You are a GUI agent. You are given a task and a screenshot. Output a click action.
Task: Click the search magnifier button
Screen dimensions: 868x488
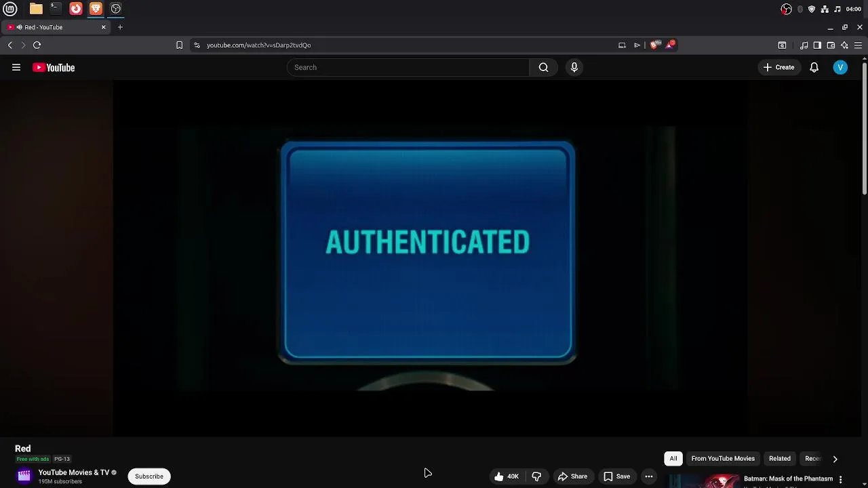[543, 67]
